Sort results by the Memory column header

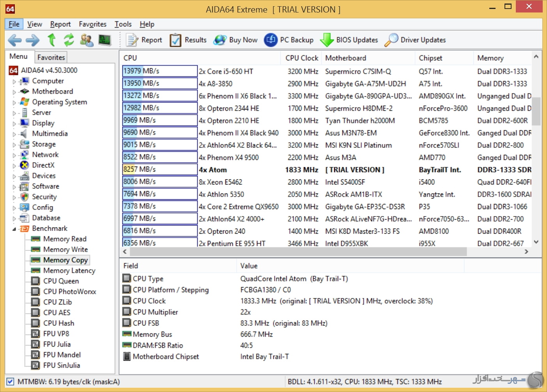pyautogui.click(x=503, y=58)
